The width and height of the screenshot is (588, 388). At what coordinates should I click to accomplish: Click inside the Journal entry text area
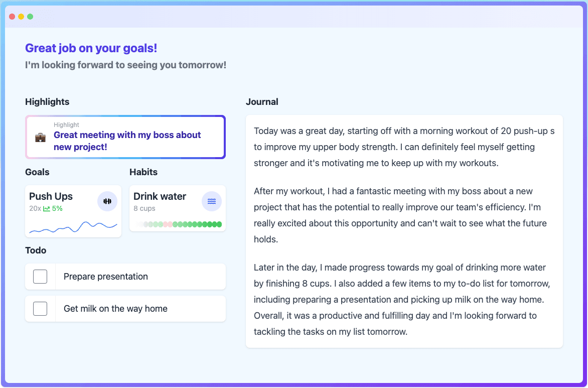pos(404,231)
